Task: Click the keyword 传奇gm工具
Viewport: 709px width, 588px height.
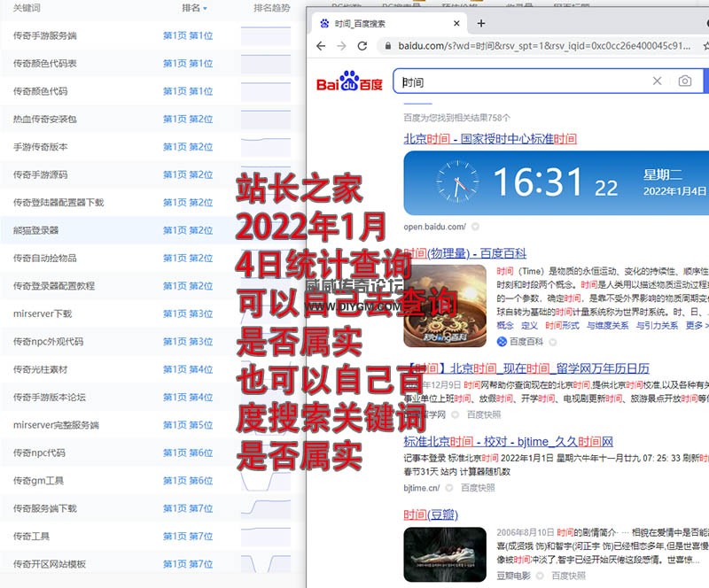Action: (38, 481)
